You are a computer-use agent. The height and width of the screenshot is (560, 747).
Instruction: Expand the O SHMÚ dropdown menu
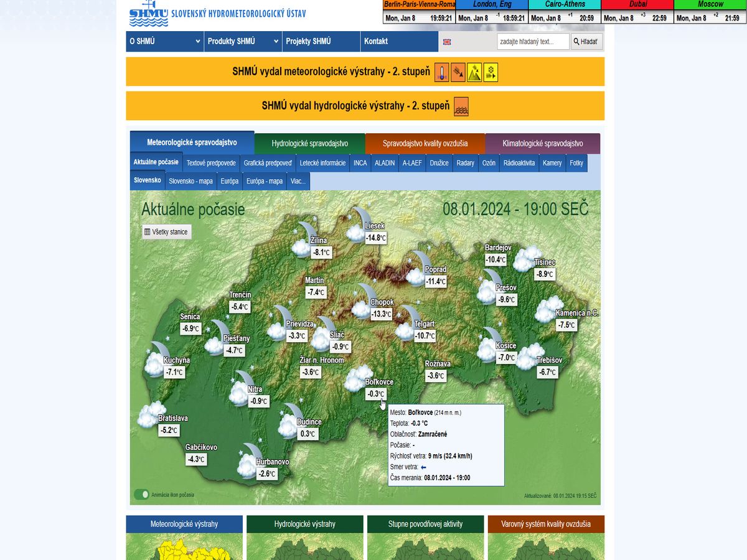164,42
